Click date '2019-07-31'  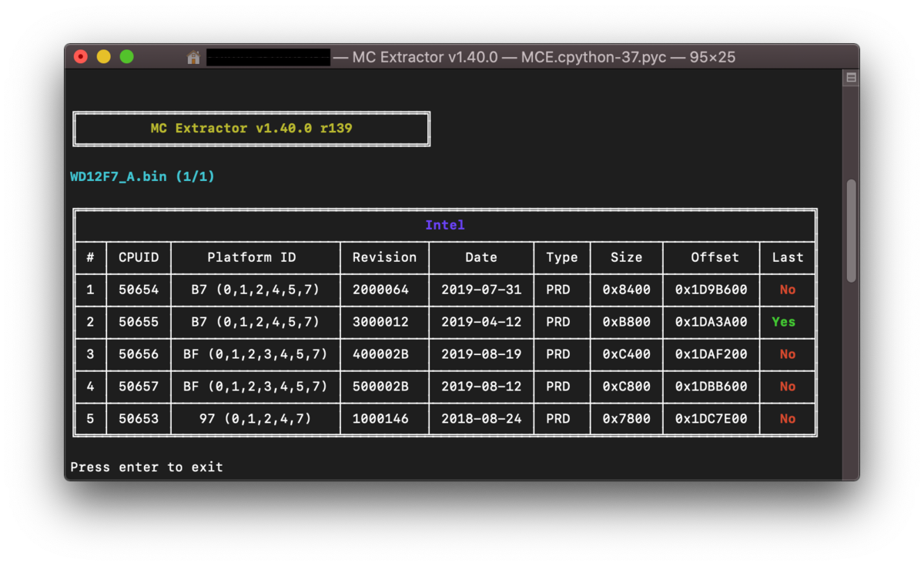coord(481,290)
